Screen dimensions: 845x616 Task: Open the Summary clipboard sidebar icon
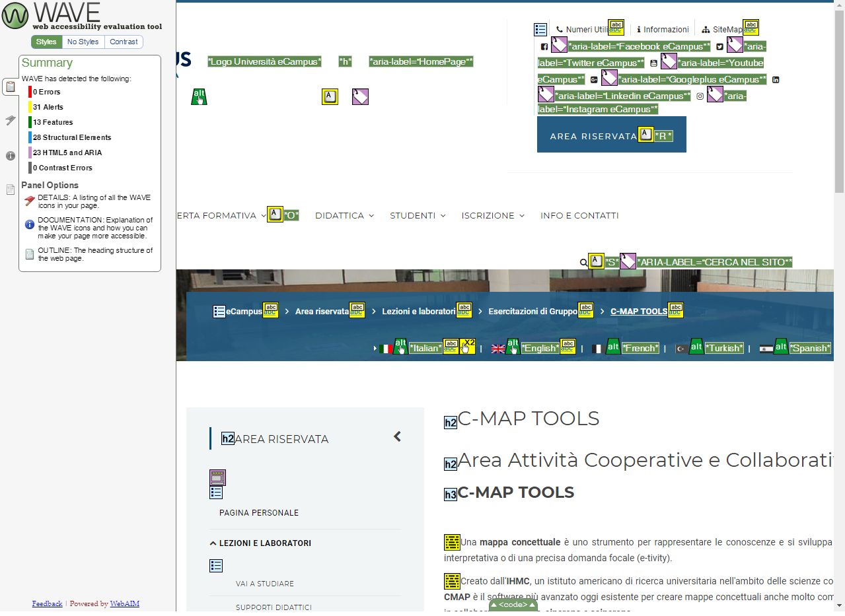click(10, 86)
